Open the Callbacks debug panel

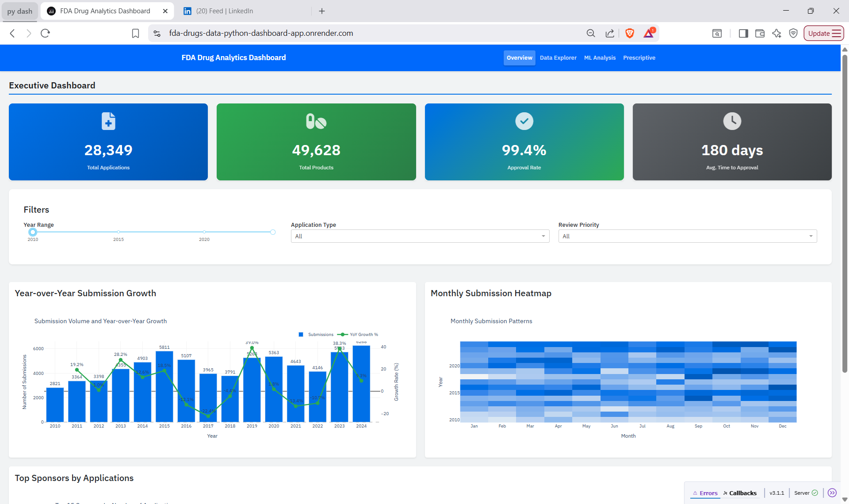pyautogui.click(x=740, y=493)
